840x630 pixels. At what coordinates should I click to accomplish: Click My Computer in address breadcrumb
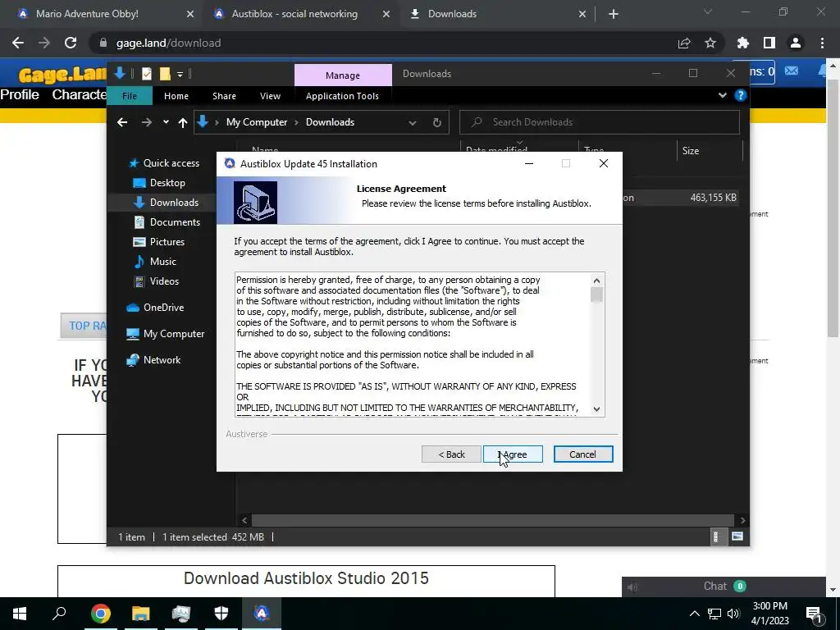(257, 122)
